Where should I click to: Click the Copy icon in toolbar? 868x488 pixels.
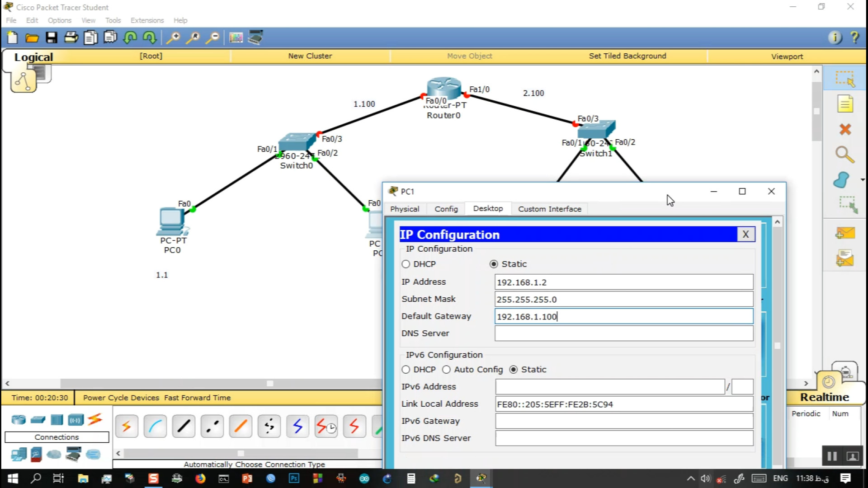(90, 38)
